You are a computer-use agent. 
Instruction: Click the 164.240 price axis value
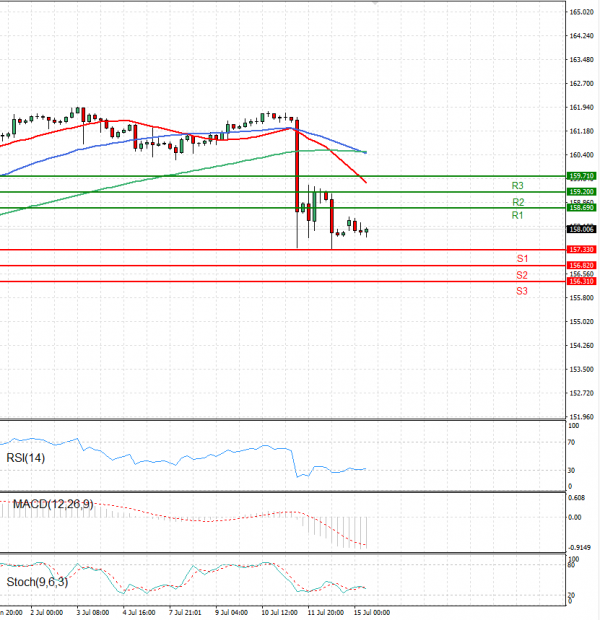pyautogui.click(x=581, y=36)
